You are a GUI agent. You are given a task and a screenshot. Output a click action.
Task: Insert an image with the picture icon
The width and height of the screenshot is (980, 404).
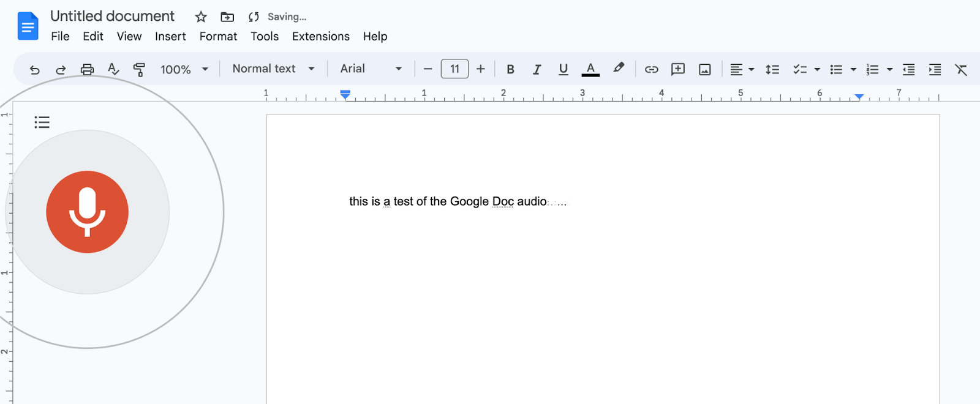(x=705, y=69)
